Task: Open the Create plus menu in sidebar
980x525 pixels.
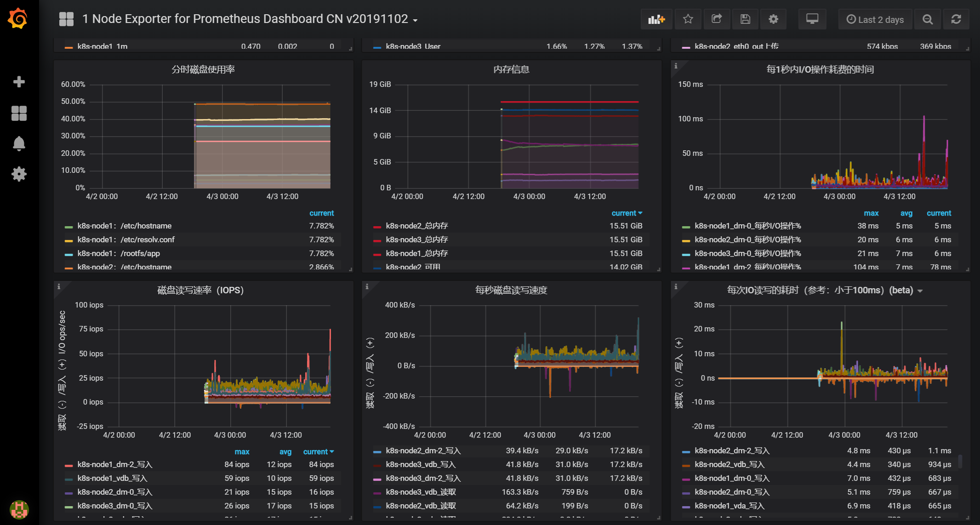Action: 19,82
